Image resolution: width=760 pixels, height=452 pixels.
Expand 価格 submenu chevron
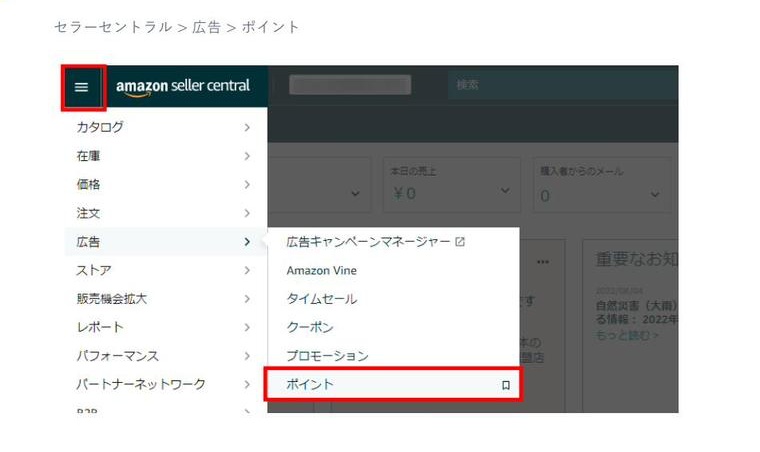247,185
